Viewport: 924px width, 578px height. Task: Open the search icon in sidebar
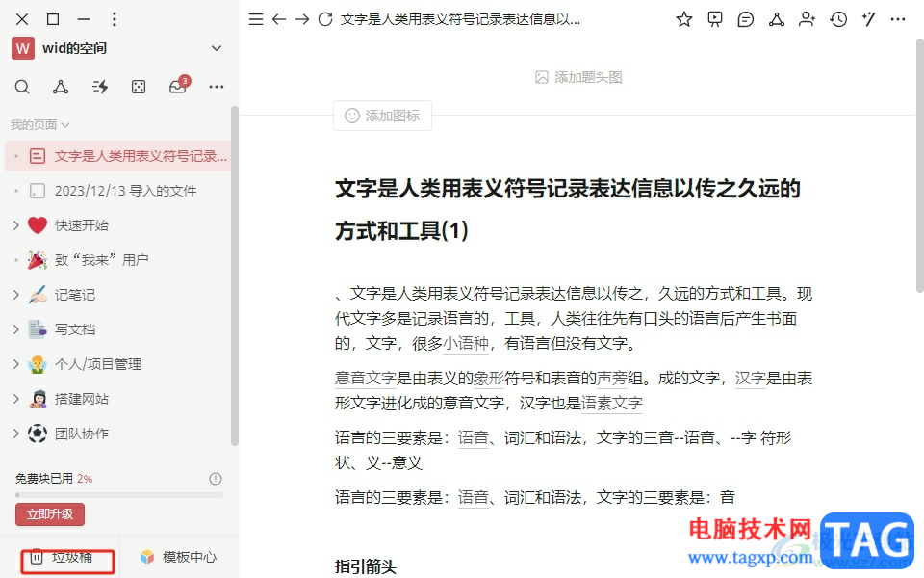click(x=22, y=88)
